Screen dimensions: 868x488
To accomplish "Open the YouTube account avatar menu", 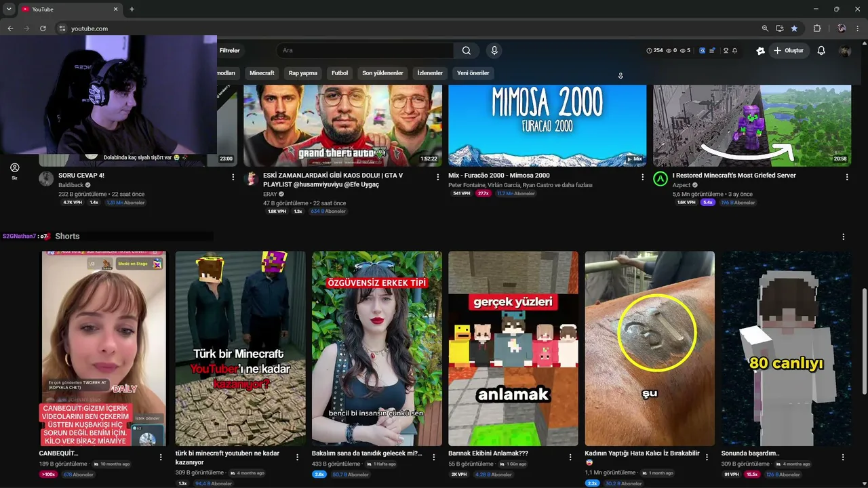I will click(844, 51).
